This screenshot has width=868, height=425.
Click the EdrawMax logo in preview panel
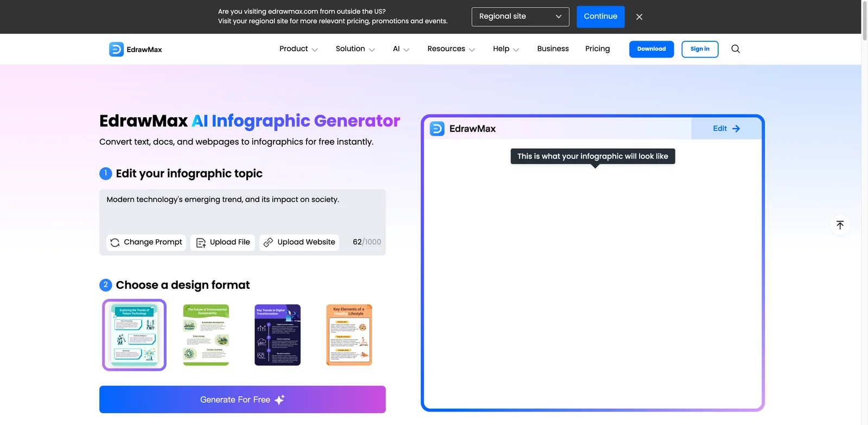(463, 129)
